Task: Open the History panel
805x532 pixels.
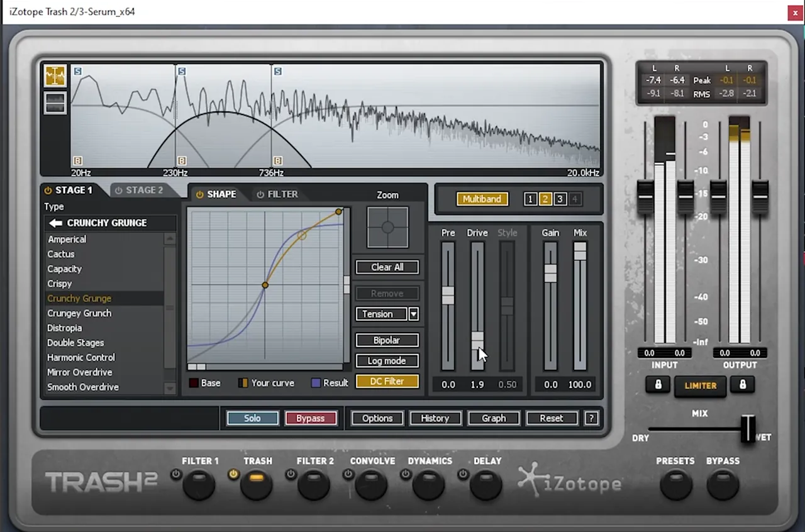Action: (x=435, y=418)
